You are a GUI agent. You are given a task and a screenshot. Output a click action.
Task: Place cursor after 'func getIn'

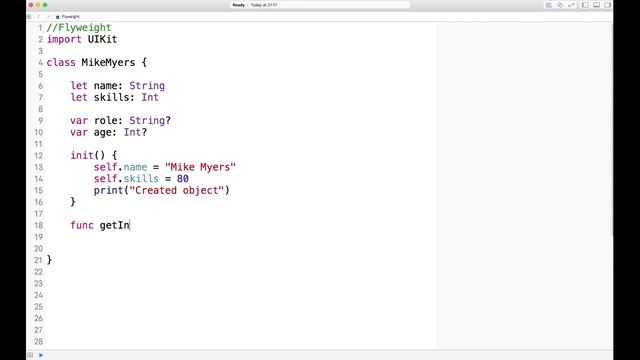click(130, 225)
